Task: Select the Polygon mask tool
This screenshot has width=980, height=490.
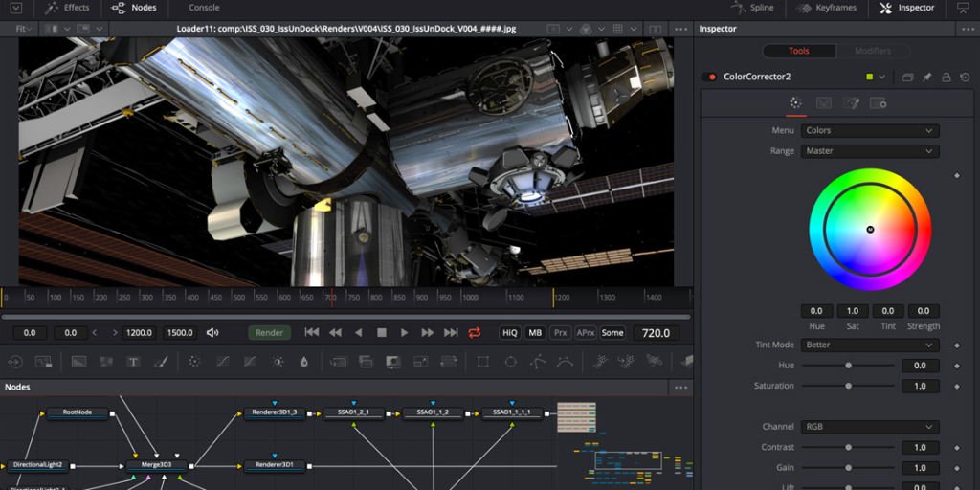Action: (x=538, y=361)
